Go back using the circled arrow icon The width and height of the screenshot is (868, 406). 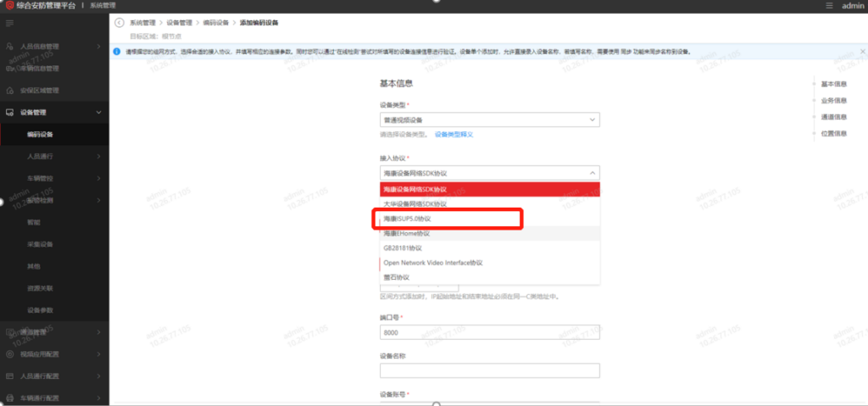click(119, 23)
